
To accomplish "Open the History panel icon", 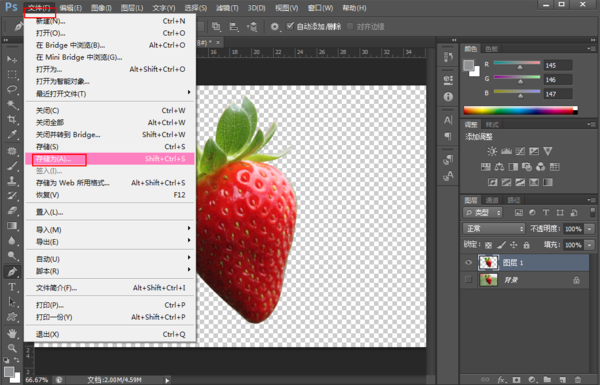I will coord(448,57).
